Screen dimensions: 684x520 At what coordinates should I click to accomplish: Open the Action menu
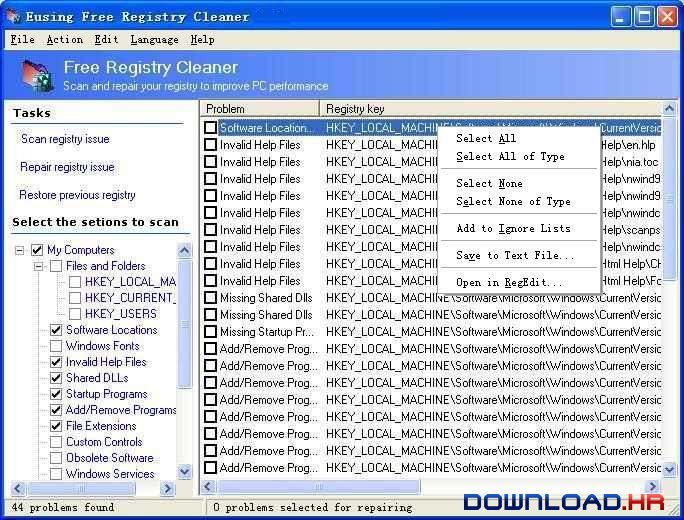65,40
